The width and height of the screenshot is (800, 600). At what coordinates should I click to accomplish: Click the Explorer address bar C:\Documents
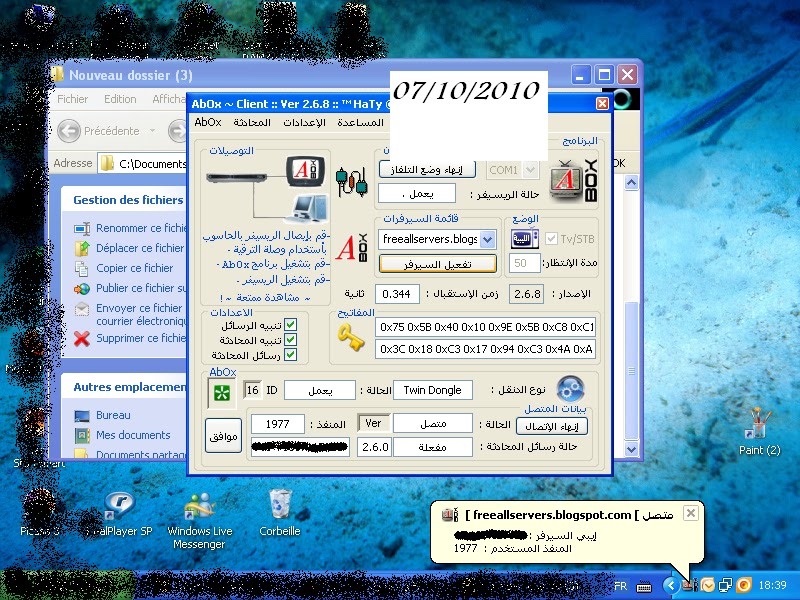(x=143, y=164)
